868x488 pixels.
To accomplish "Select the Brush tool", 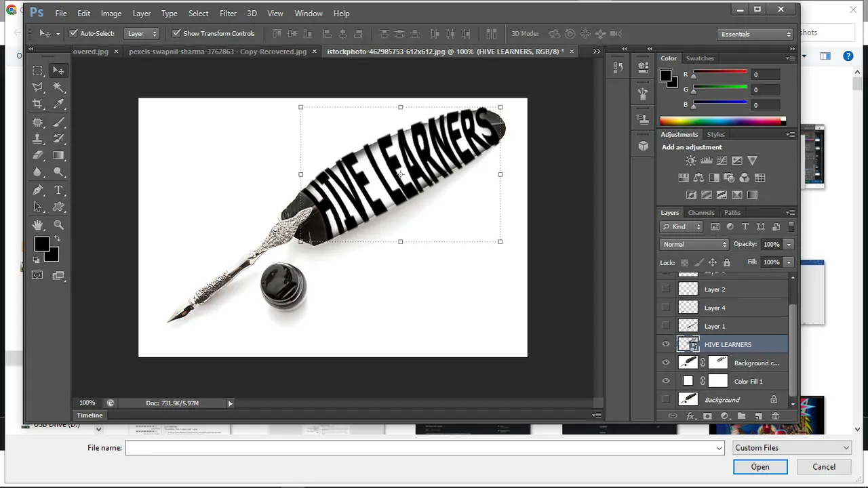I will pos(59,122).
